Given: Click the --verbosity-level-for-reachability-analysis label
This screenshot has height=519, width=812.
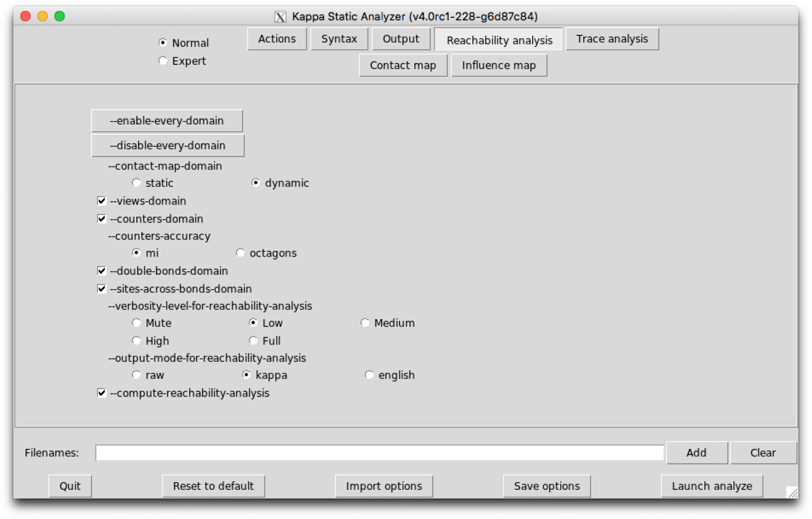Looking at the screenshot, I should [x=210, y=306].
